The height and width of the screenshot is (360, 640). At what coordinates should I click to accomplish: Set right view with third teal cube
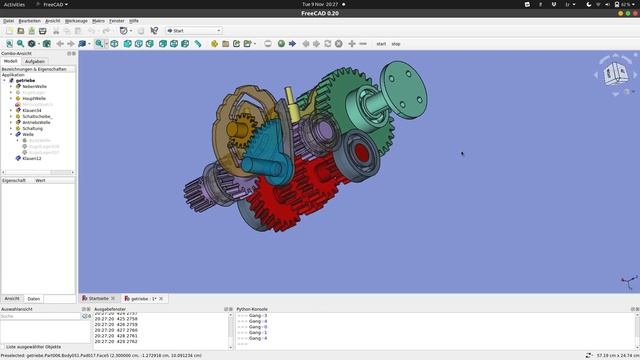[150, 44]
